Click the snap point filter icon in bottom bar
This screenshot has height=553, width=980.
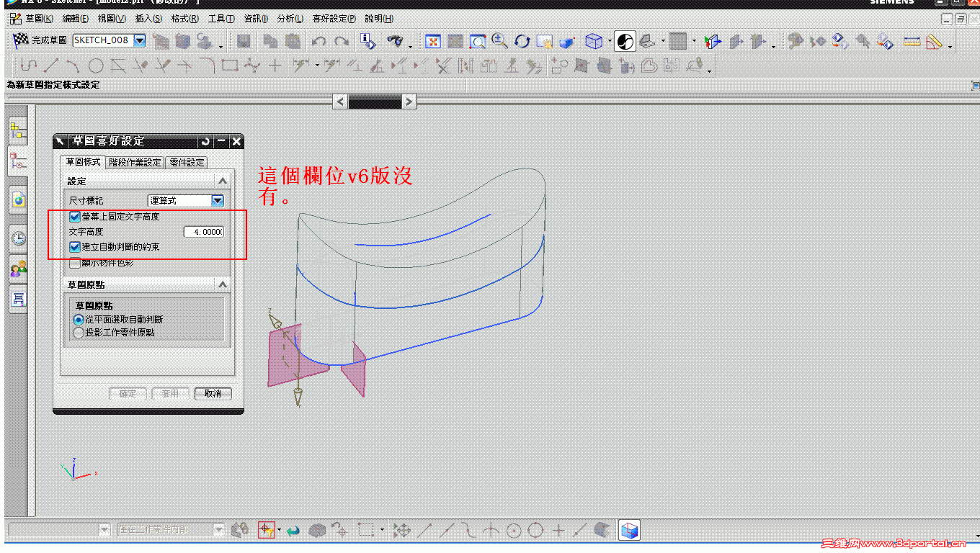coord(267,531)
